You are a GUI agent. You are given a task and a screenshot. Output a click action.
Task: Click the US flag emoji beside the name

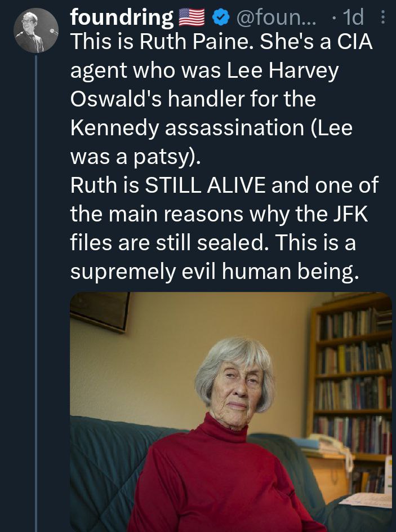[x=190, y=19]
